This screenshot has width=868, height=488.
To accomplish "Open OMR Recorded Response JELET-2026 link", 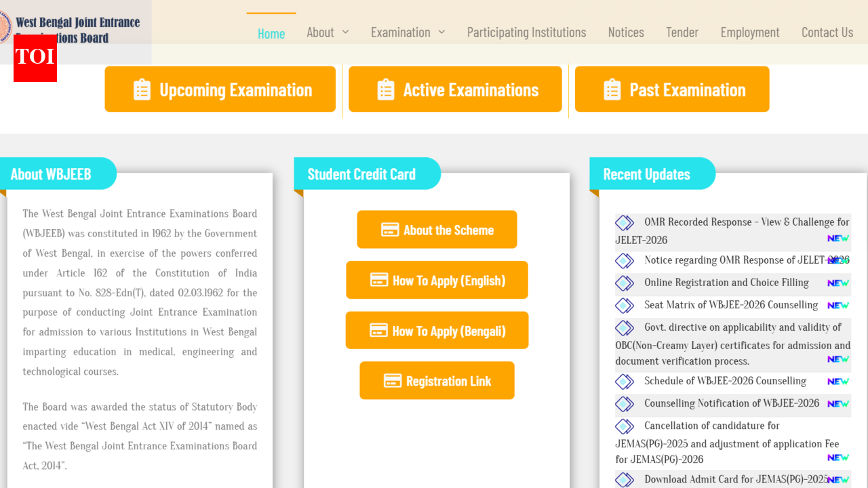I will coord(732,230).
